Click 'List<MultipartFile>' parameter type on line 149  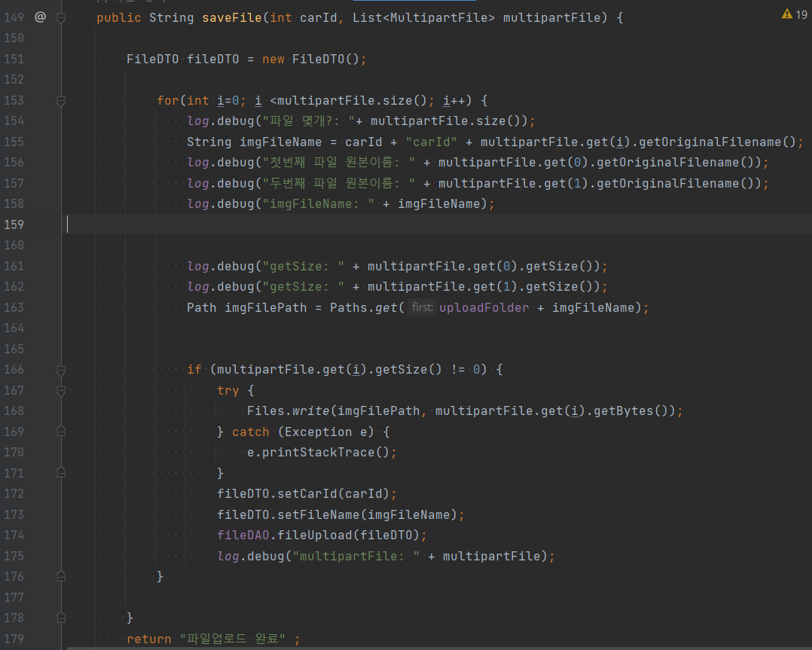(x=423, y=17)
